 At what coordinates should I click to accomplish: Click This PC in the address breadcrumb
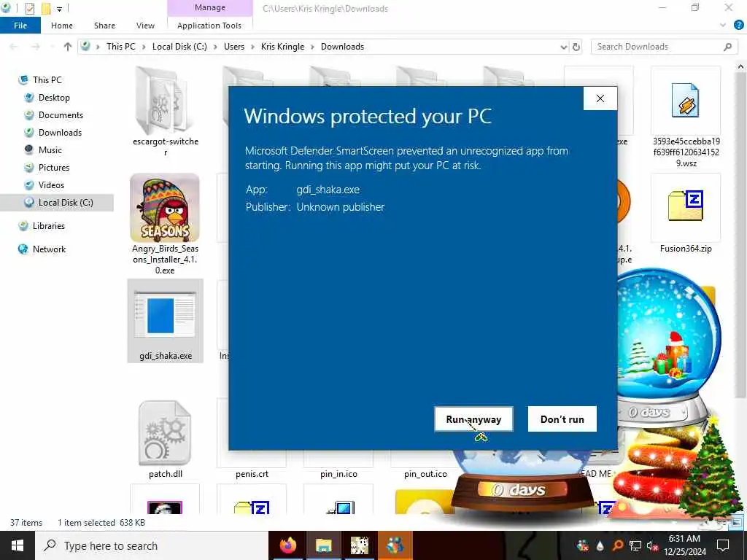[120, 47]
